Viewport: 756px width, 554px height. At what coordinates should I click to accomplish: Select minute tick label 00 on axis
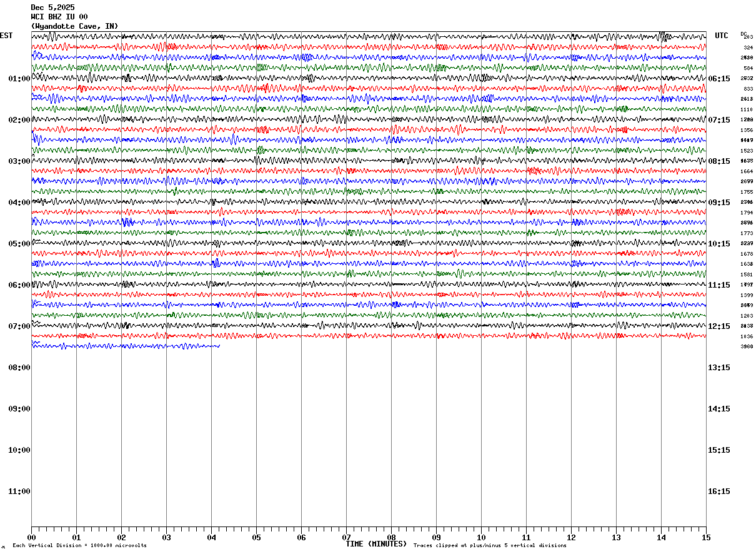coord(31,537)
